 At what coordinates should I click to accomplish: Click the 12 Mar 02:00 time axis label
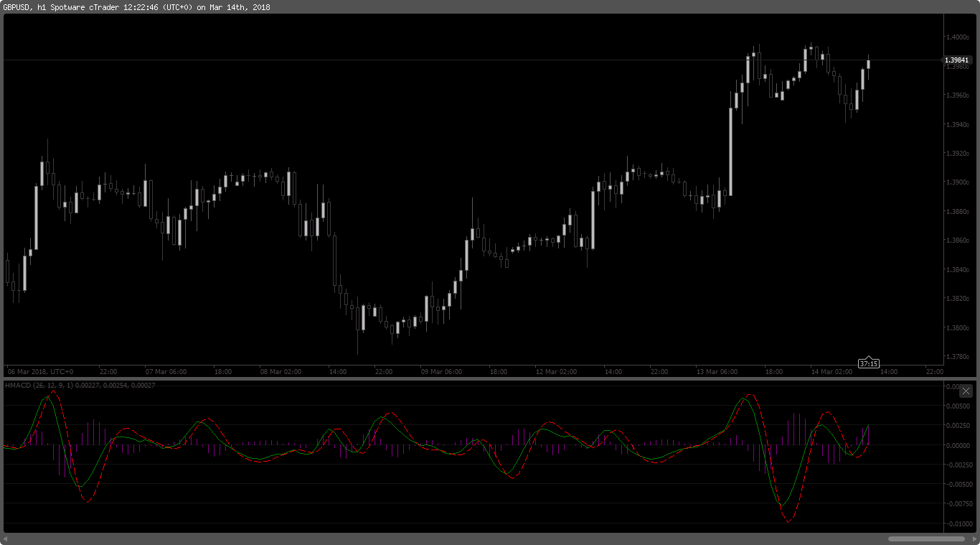click(x=556, y=372)
